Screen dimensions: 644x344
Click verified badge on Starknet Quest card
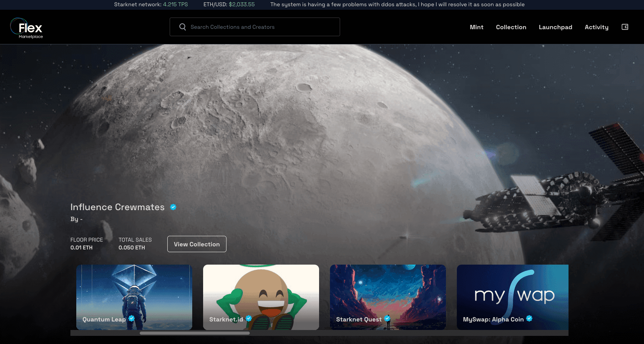(387, 318)
